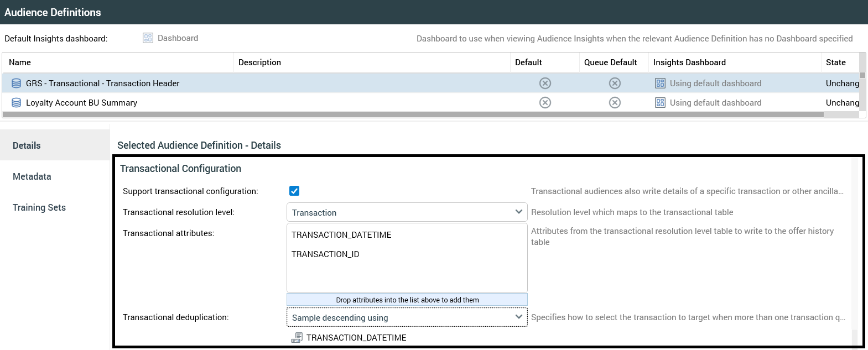Click database icon for GRS Transactional row
868x350 pixels.
(x=17, y=83)
